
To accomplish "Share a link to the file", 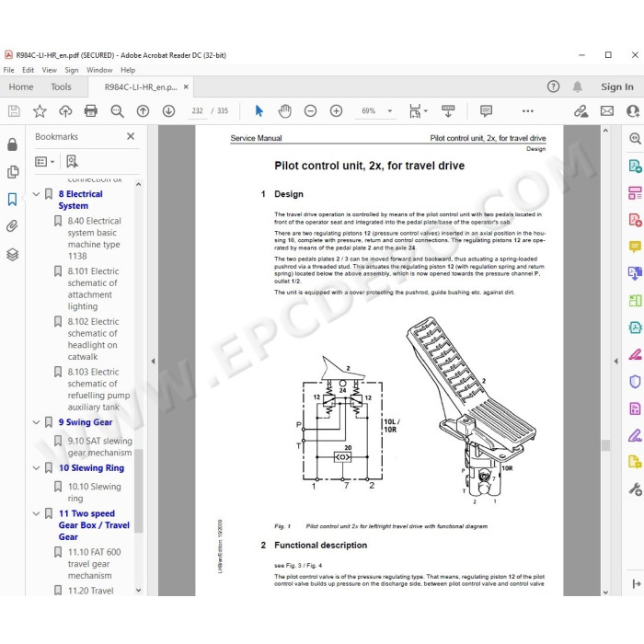I will pyautogui.click(x=581, y=111).
